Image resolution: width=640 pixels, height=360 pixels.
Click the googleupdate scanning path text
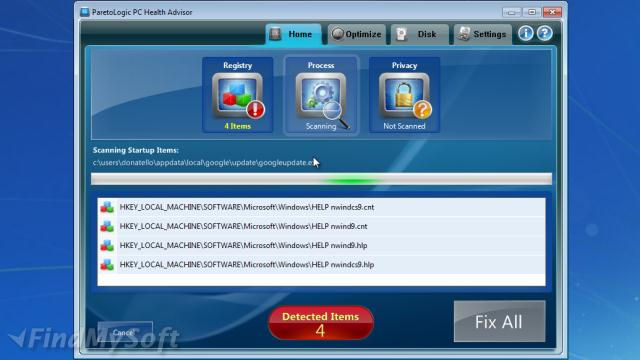click(204, 162)
